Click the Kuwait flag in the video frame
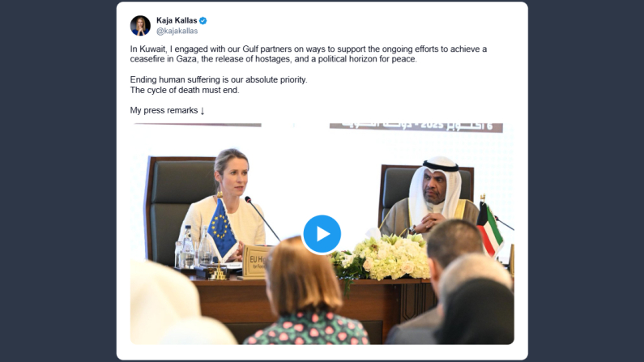Screen dimensions: 644x362 coord(489,229)
